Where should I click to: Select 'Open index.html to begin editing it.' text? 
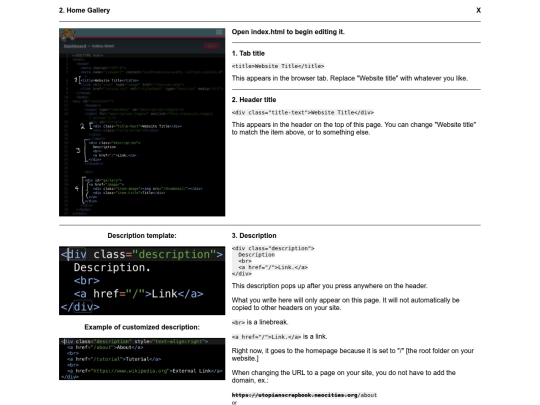tap(288, 32)
